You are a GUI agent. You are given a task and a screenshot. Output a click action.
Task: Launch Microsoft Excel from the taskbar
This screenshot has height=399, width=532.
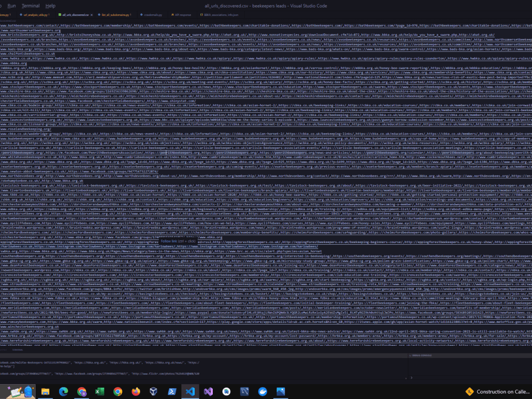[99, 392]
